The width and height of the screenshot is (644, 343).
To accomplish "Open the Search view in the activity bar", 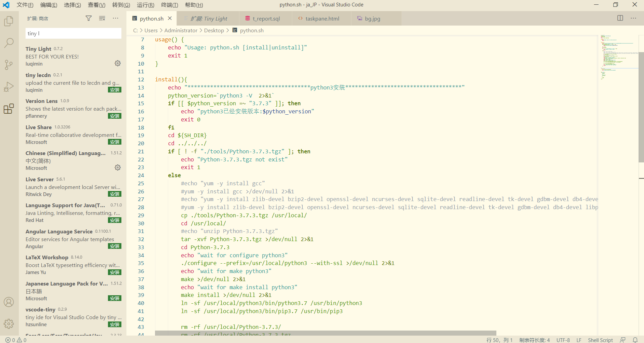I will tap(9, 43).
